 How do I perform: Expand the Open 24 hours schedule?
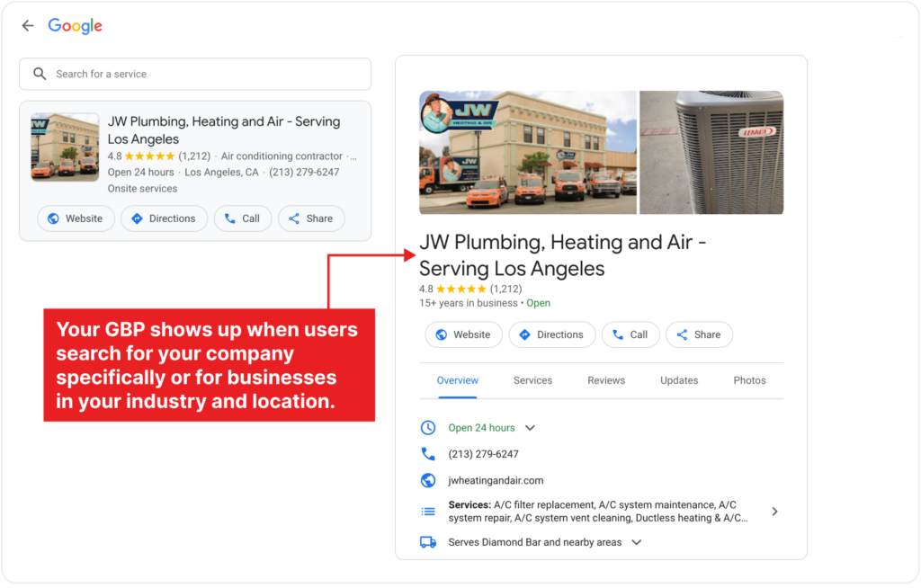click(530, 427)
